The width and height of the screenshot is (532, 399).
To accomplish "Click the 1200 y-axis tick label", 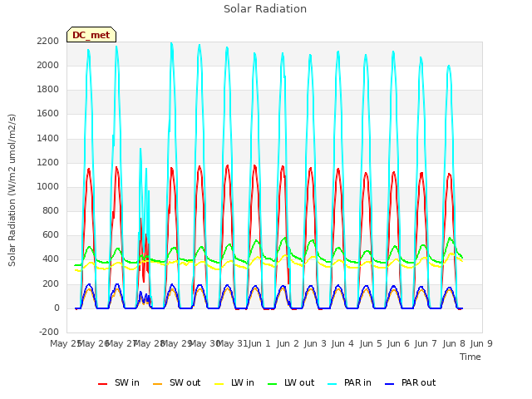I will (x=48, y=163).
